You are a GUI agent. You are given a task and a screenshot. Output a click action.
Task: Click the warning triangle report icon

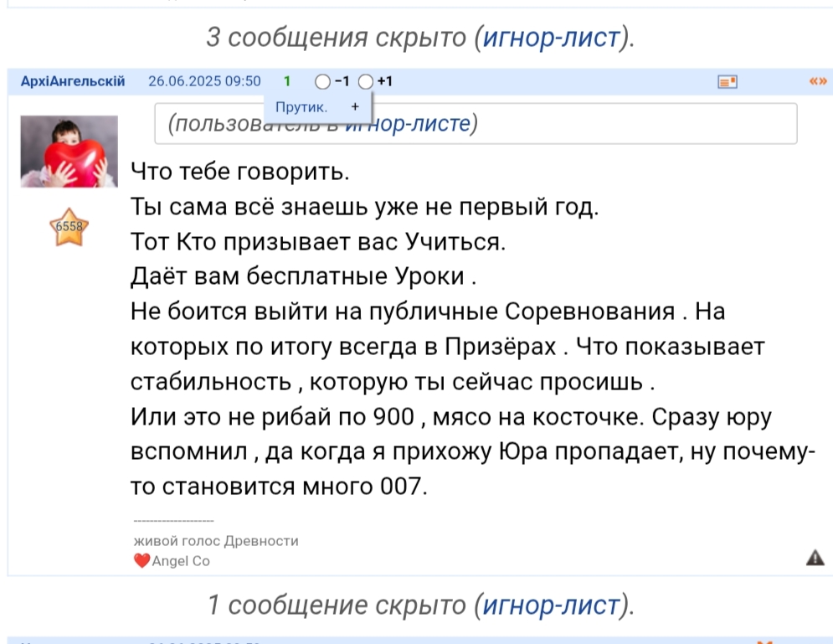pos(815,558)
